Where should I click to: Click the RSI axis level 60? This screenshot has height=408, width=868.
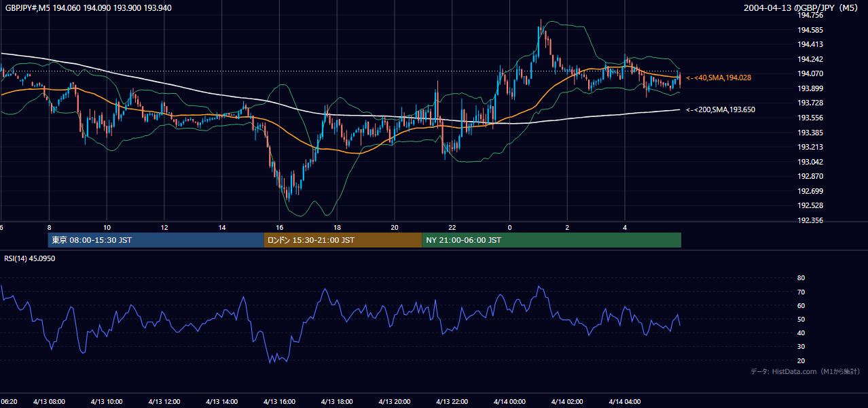pyautogui.click(x=801, y=305)
